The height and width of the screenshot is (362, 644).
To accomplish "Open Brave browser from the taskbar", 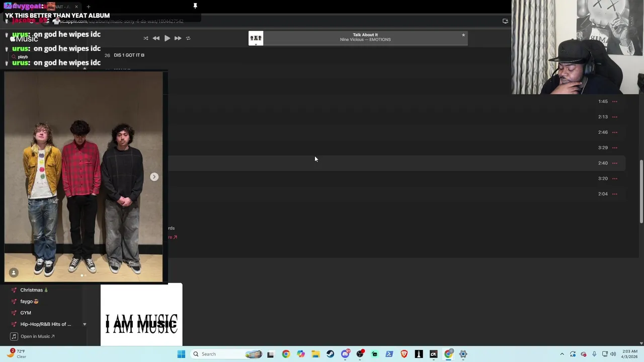I will coord(404,354).
